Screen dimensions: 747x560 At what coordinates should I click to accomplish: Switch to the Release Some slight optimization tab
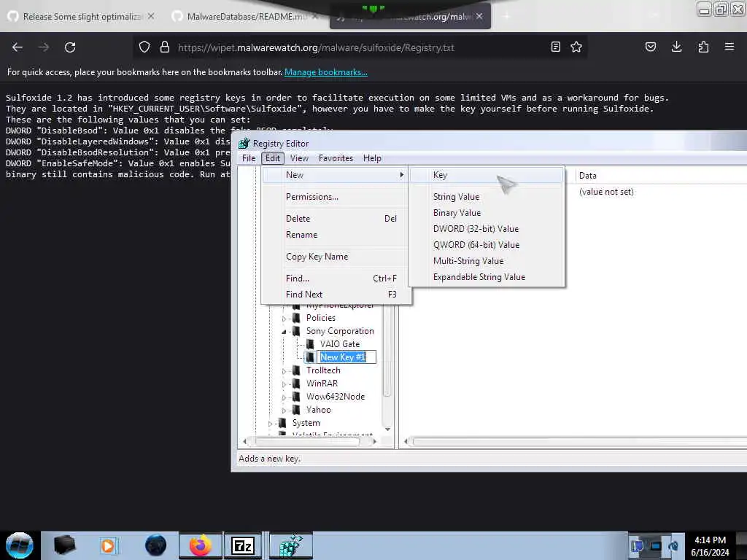point(82,16)
